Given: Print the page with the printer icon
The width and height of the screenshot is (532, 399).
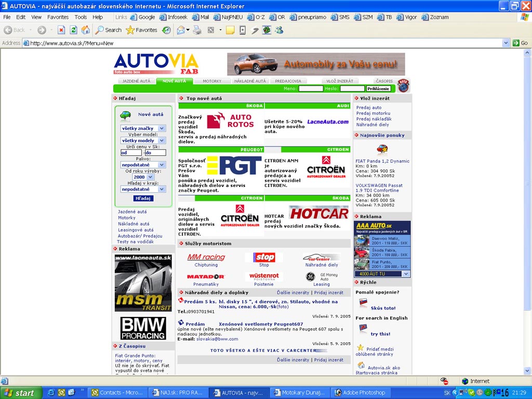Looking at the screenshot, I should tap(197, 30).
